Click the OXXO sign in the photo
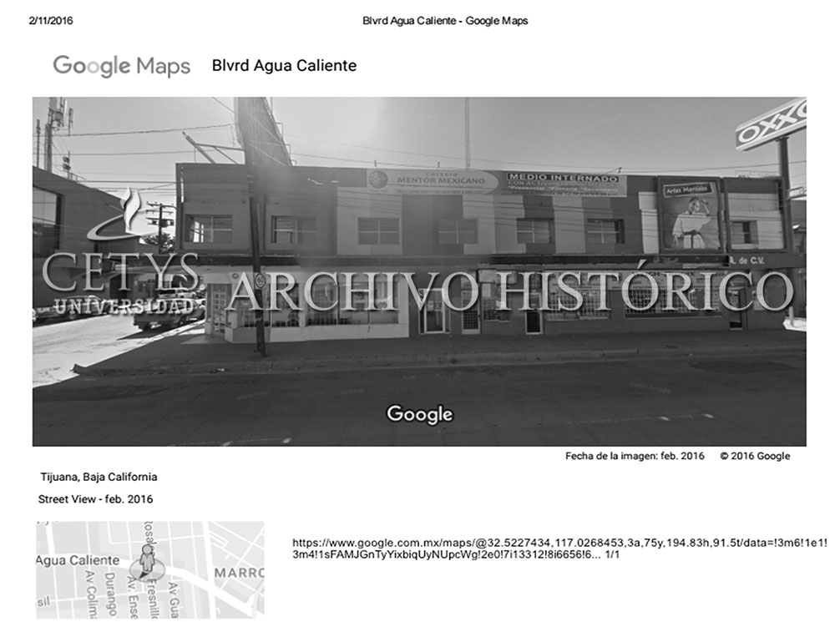This screenshot has width=840, height=627. (772, 124)
